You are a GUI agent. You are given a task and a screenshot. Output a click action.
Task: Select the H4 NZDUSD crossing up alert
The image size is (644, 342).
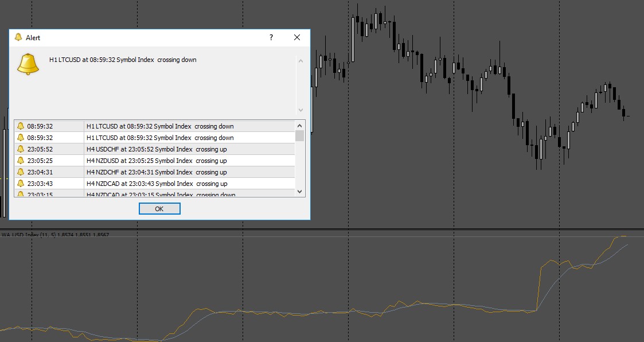(155, 161)
